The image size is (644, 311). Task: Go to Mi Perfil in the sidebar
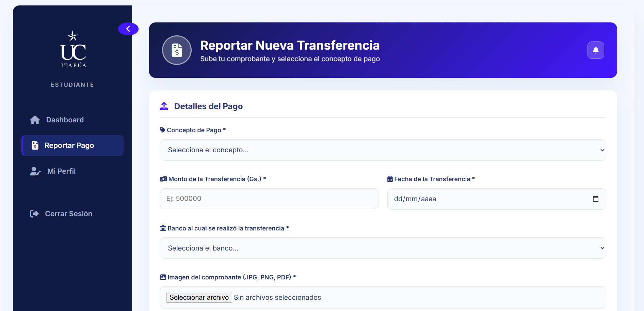click(61, 171)
